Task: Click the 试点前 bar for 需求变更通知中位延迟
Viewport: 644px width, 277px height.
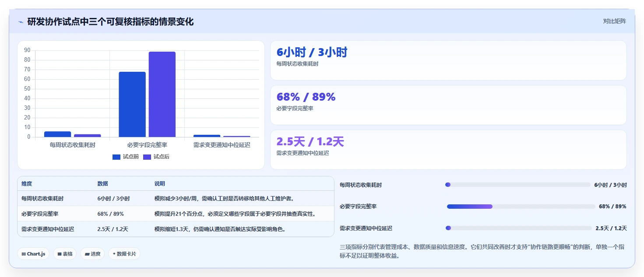Action: tap(207, 136)
